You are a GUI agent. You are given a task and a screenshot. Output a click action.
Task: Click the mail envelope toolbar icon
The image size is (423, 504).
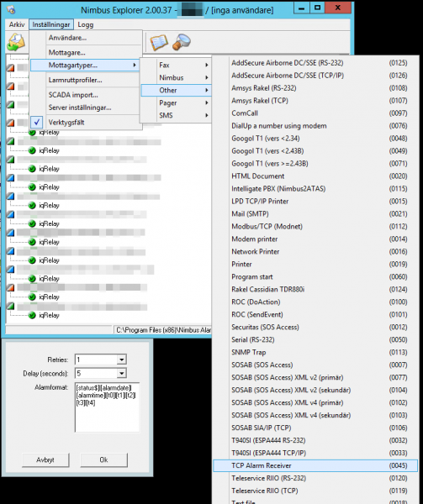coord(16,43)
